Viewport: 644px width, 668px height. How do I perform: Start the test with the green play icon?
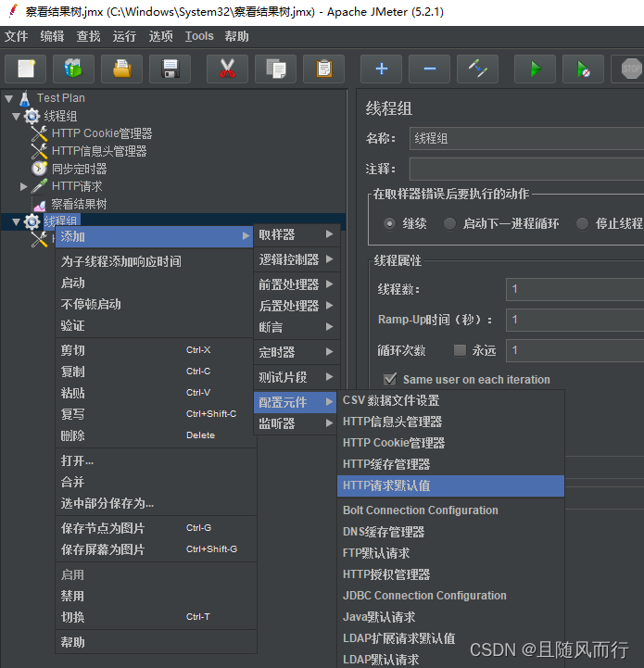[x=536, y=69]
